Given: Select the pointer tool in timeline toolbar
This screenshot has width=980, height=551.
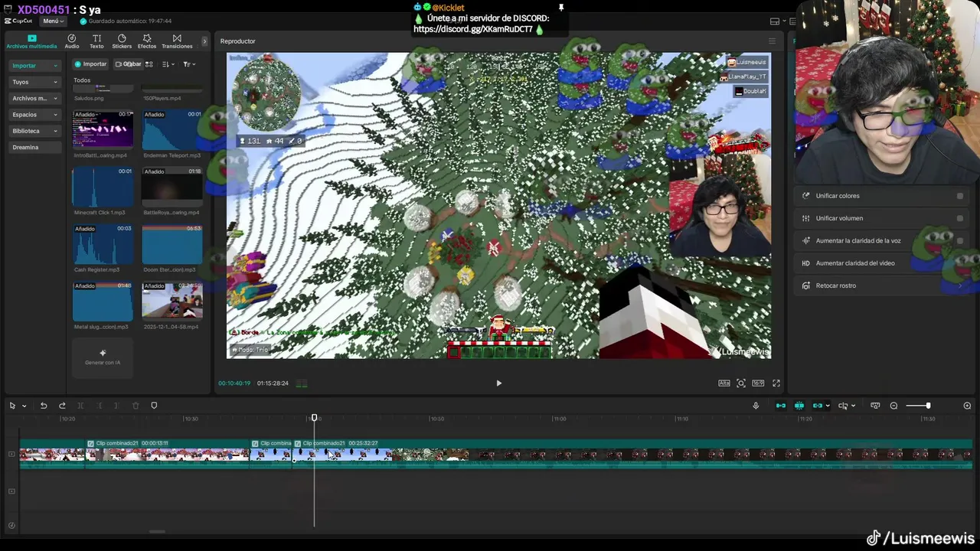Looking at the screenshot, I should tap(12, 406).
